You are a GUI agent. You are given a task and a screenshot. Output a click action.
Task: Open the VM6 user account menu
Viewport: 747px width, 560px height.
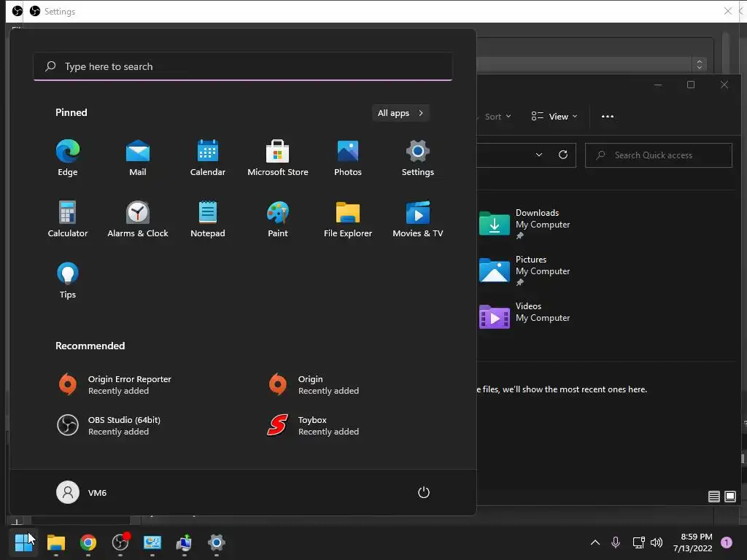pyautogui.click(x=82, y=492)
